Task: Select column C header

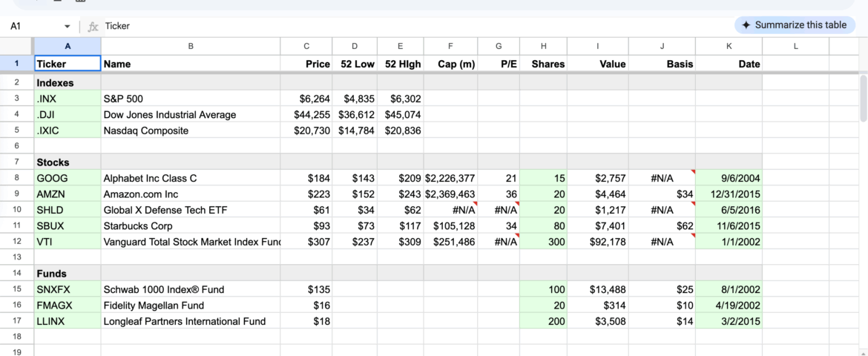Action: (x=306, y=47)
